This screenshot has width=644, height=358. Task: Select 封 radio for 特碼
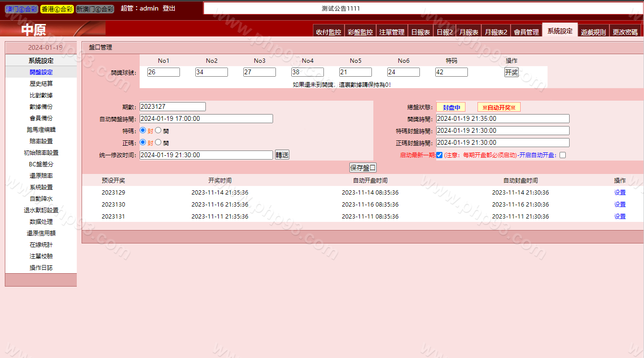click(143, 130)
